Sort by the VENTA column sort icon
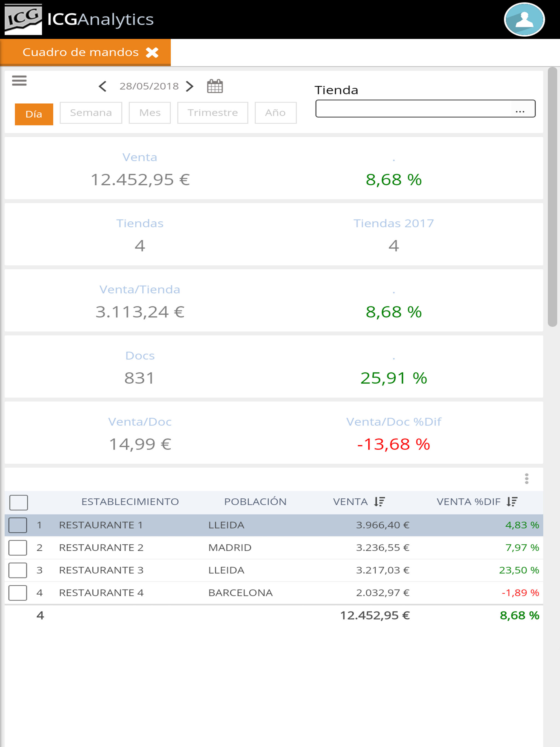Image resolution: width=560 pixels, height=747 pixels. point(380,501)
